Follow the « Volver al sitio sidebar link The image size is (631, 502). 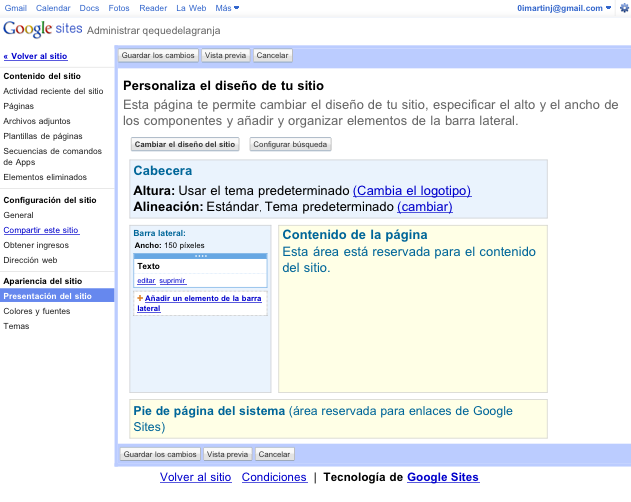(x=35, y=56)
